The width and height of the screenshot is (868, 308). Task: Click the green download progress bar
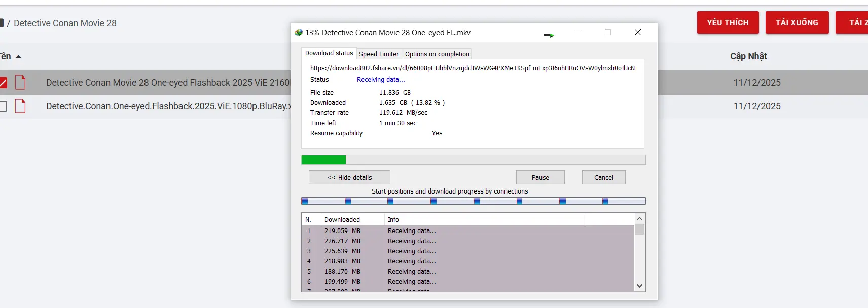tap(323, 160)
